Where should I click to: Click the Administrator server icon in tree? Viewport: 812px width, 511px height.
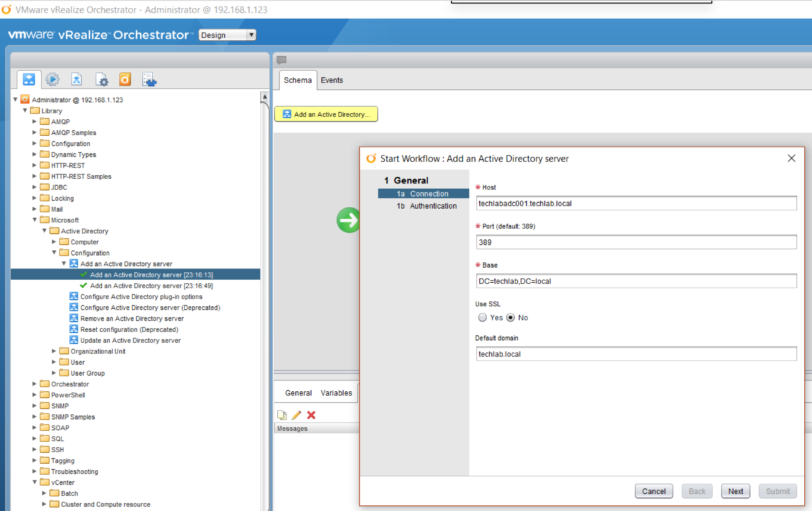pyautogui.click(x=25, y=99)
